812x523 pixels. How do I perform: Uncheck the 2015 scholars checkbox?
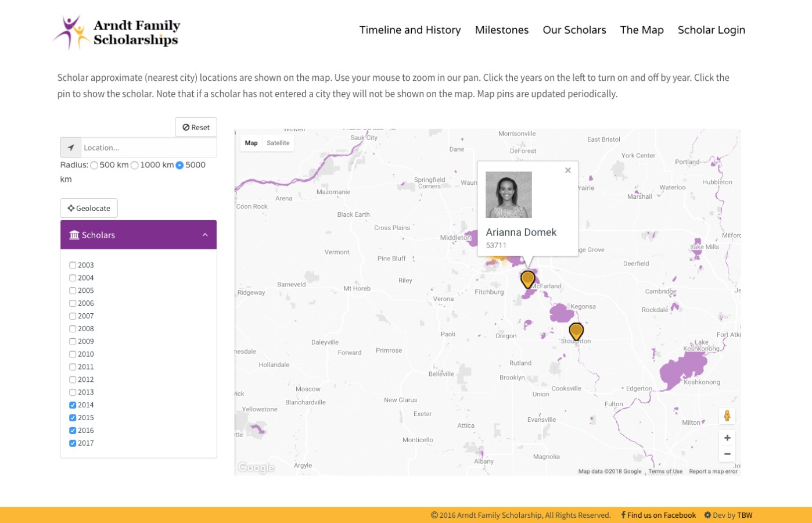coord(73,418)
